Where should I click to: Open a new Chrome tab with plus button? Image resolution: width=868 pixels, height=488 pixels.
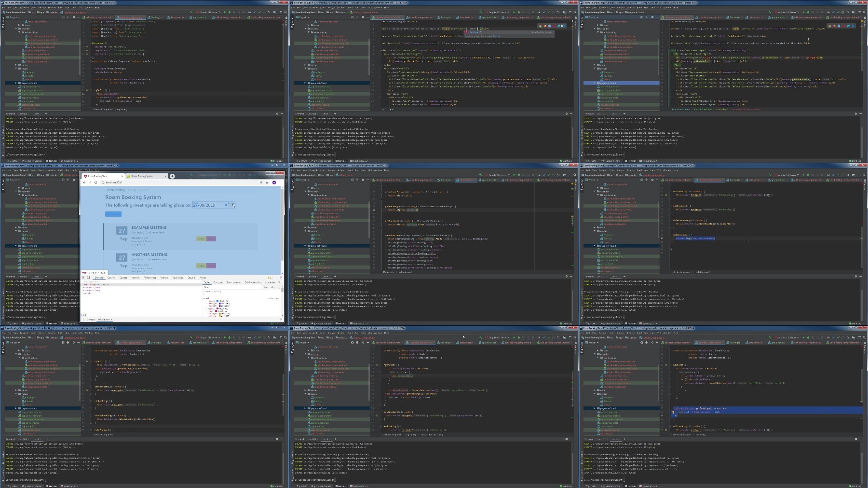coord(172,176)
